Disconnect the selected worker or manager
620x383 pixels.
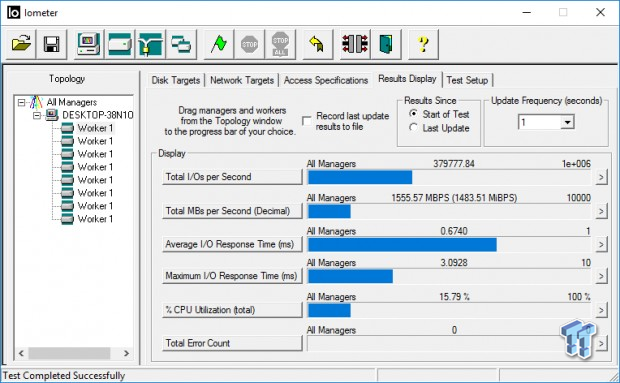[x=355, y=44]
